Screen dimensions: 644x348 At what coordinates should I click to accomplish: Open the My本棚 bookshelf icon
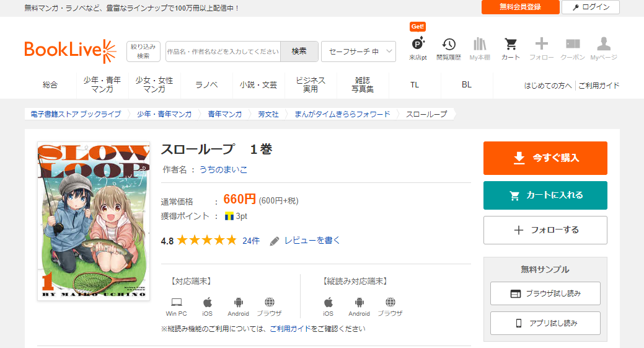point(479,45)
